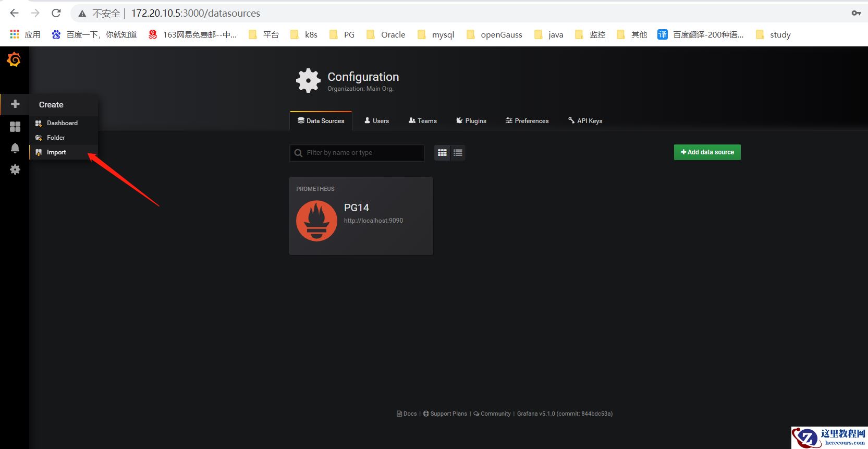Switch to the Users tab
This screenshot has width=868, height=449.
[x=376, y=121]
